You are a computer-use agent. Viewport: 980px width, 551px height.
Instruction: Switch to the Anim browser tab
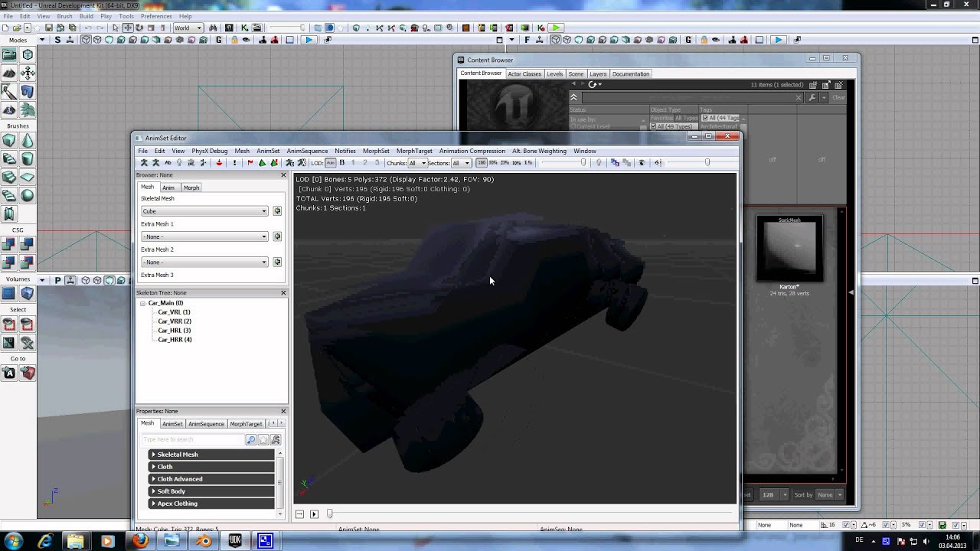click(168, 187)
